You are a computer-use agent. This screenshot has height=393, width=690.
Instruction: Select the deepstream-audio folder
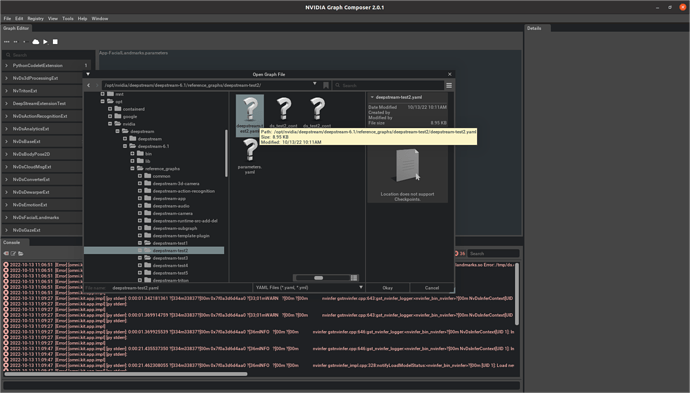click(171, 206)
